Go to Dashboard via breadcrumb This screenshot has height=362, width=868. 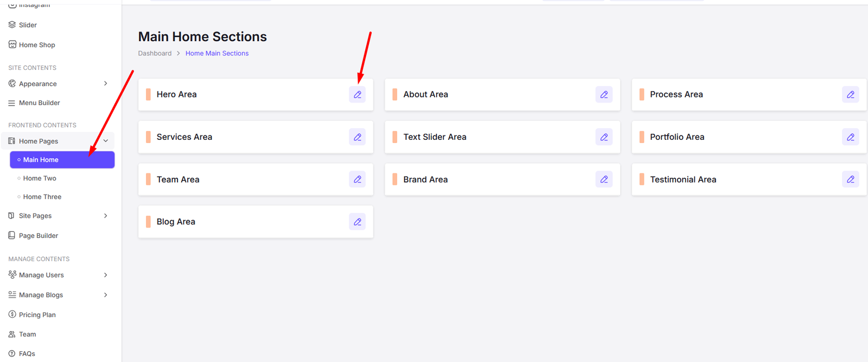[x=155, y=53]
